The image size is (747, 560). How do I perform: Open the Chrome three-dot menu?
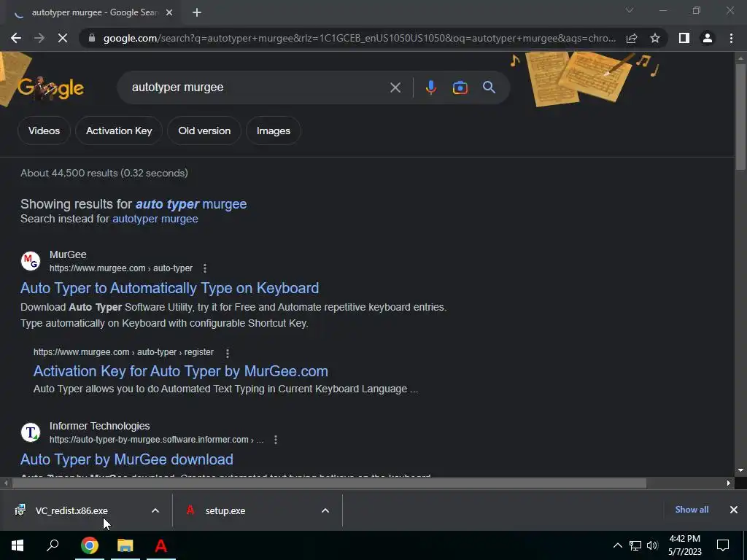[x=731, y=38]
